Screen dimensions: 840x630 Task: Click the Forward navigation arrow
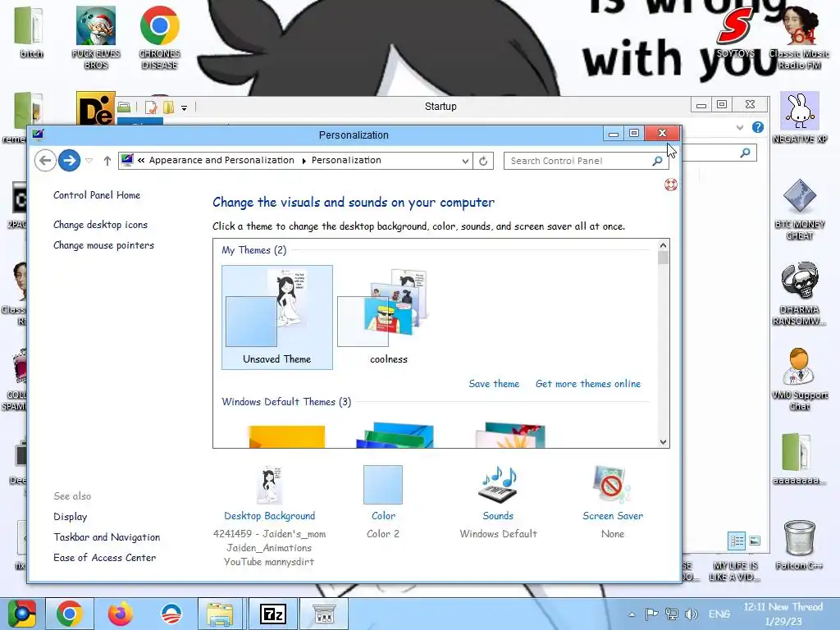[69, 160]
